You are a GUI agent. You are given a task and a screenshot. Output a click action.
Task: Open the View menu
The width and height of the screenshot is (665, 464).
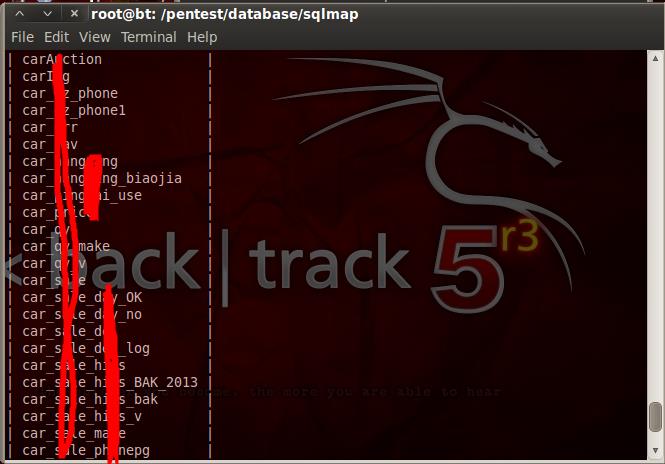coord(95,37)
